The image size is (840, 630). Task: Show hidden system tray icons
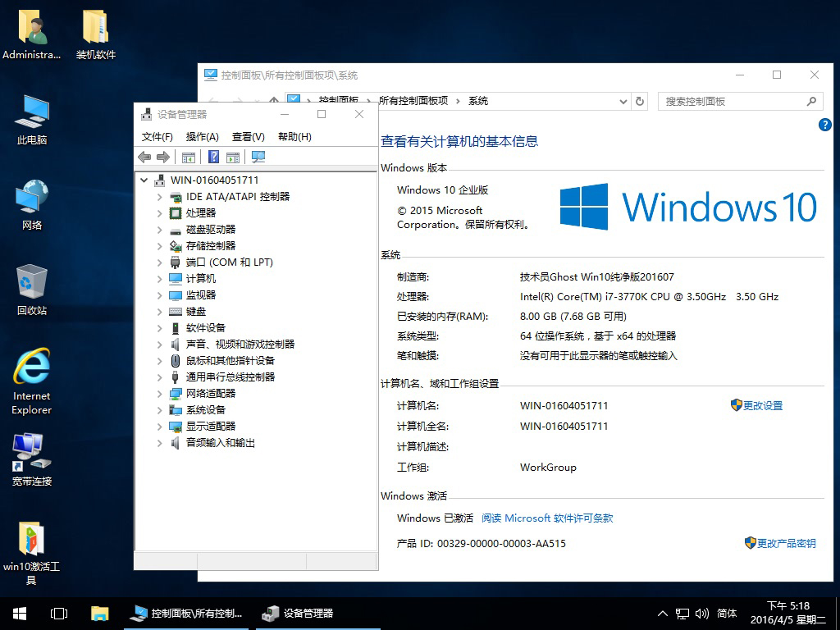tap(663, 614)
